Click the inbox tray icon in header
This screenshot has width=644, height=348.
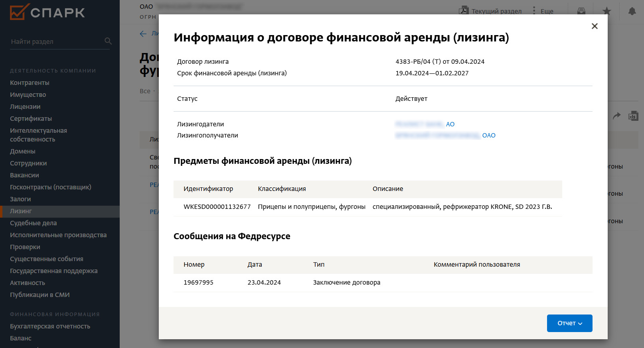pos(581,11)
